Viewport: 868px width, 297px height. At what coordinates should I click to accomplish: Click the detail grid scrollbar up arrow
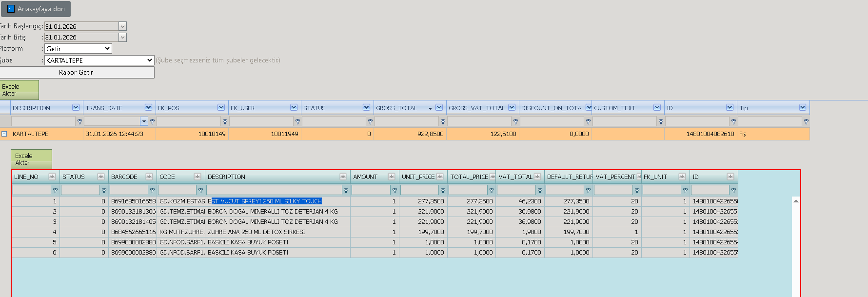(x=796, y=201)
